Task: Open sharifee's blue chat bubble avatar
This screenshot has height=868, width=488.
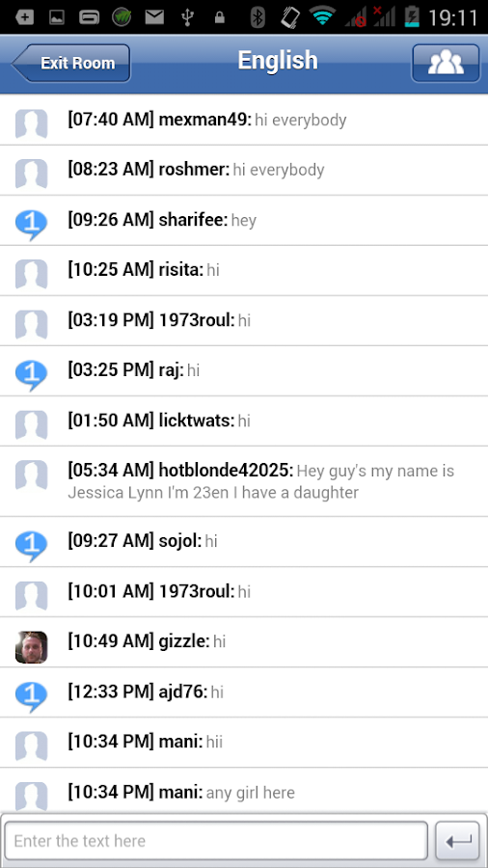Action: click(x=31, y=224)
